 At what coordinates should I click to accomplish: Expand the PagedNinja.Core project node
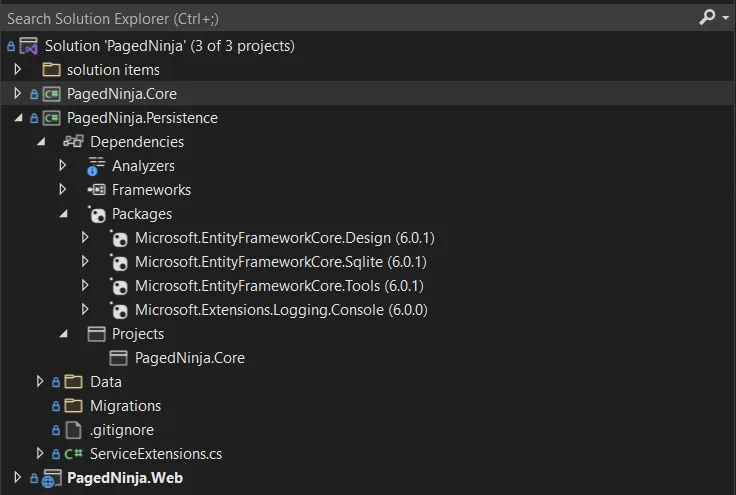[x=17, y=93]
